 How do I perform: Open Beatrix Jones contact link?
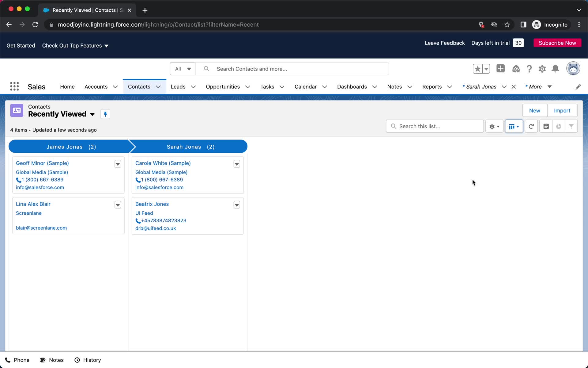(x=152, y=204)
